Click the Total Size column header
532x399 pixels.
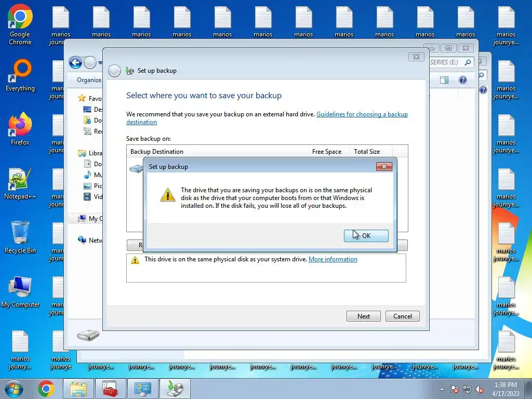370,151
